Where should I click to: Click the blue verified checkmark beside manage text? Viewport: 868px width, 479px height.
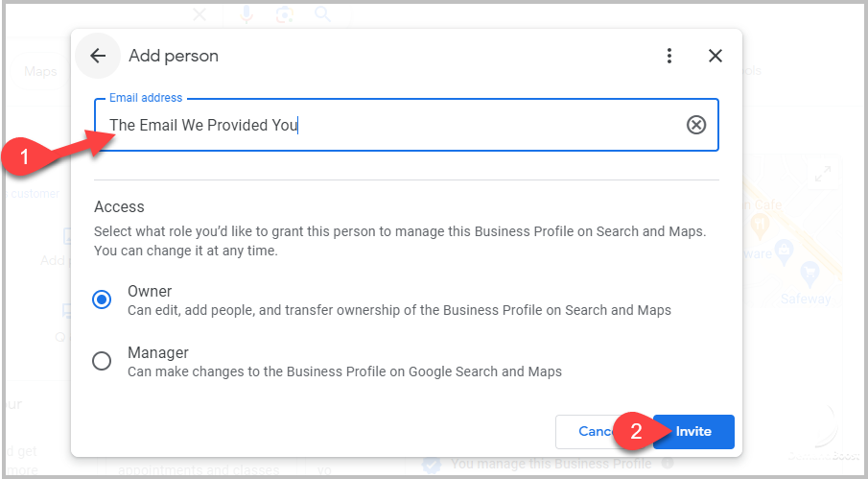pyautogui.click(x=433, y=464)
